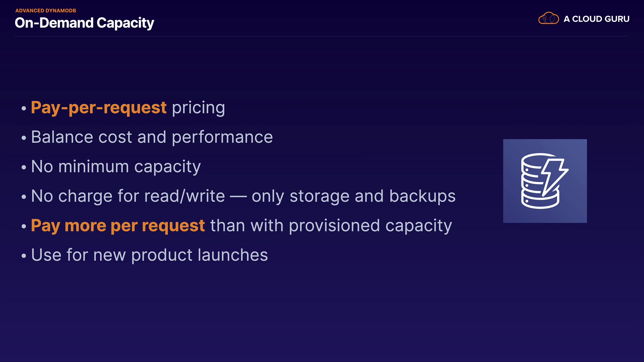Click the "A CLOUD GURU" brand text
The height and width of the screenshot is (362, 644).
coord(596,19)
